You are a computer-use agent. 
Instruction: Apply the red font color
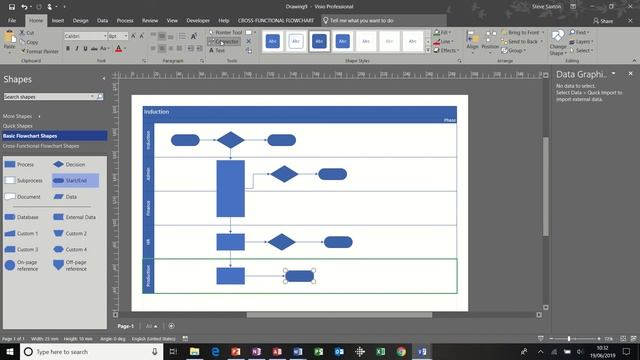(x=119, y=49)
